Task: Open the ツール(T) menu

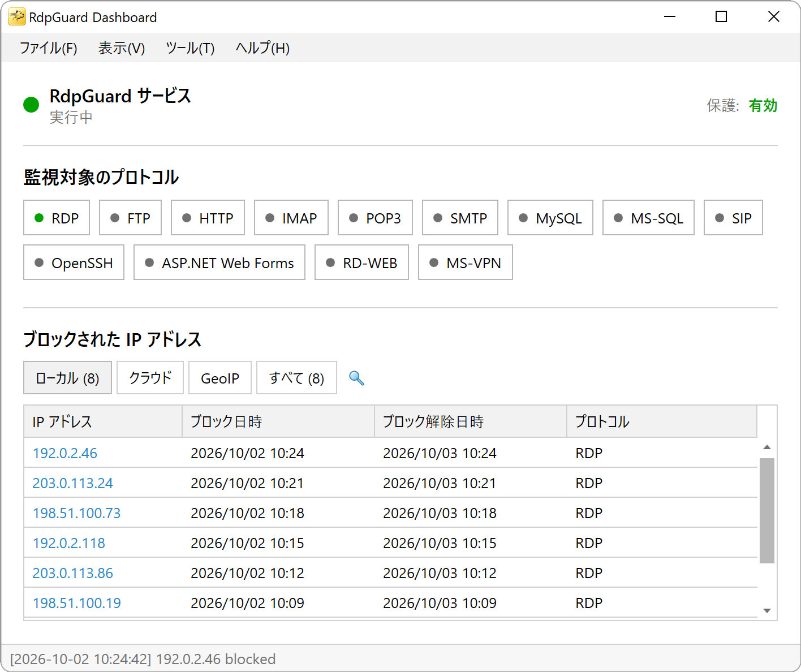Action: click(190, 48)
